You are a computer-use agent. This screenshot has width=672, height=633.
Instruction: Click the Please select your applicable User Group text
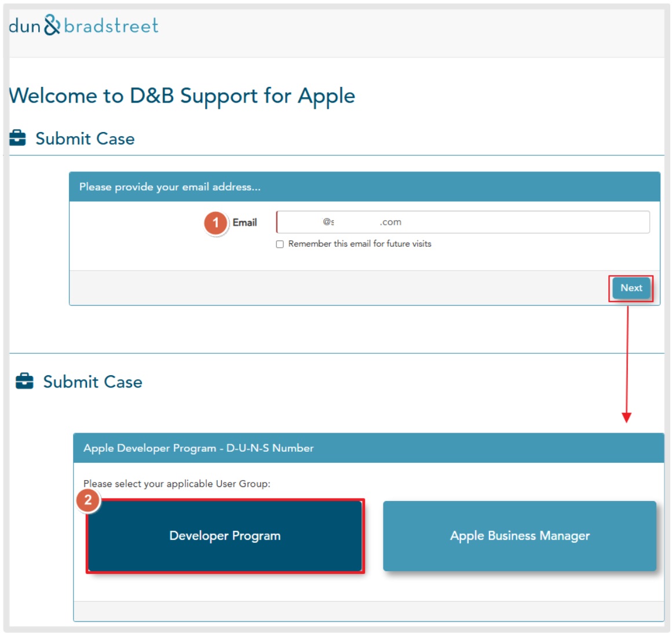pyautogui.click(x=177, y=484)
